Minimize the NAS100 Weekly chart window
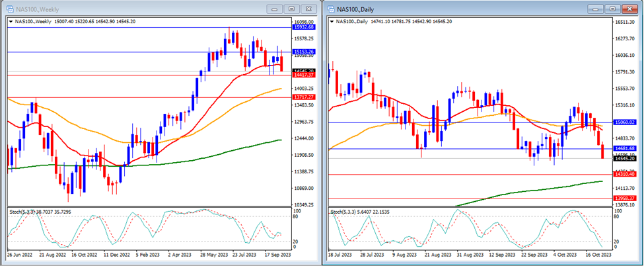The width and height of the screenshot is (644, 266). [275, 9]
